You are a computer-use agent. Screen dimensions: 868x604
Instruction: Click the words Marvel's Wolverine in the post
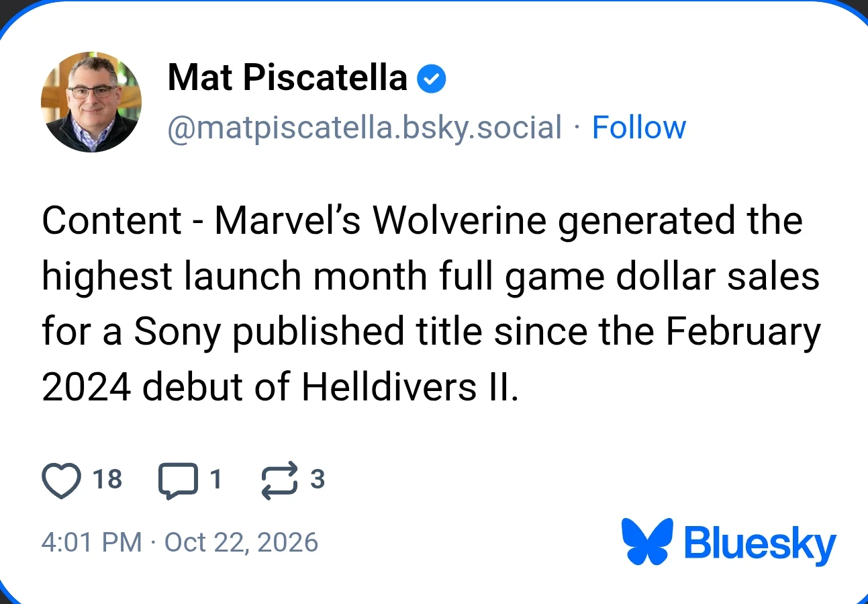point(381,221)
